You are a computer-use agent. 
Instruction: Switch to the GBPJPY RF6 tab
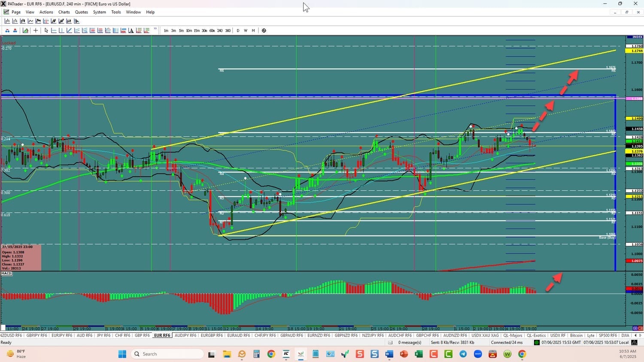click(x=36, y=335)
